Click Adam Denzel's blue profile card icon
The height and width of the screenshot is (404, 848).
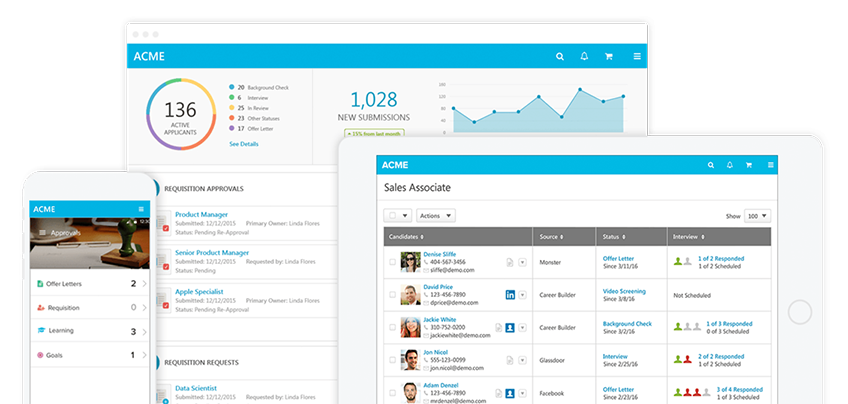[510, 393]
